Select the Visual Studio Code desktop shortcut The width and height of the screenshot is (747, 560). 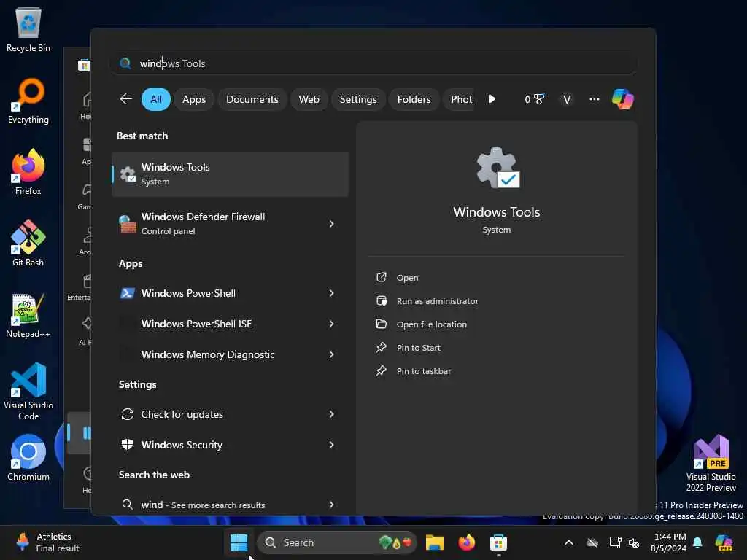tap(28, 392)
